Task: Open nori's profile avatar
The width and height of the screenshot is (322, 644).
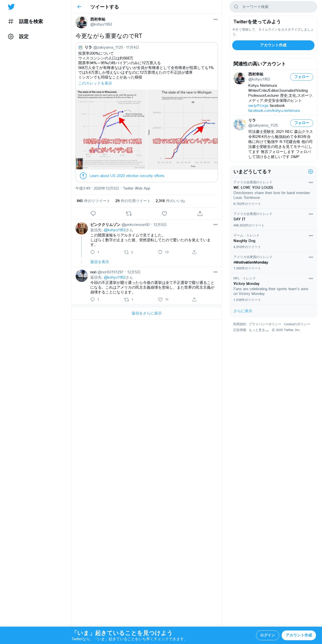Action: click(82, 276)
